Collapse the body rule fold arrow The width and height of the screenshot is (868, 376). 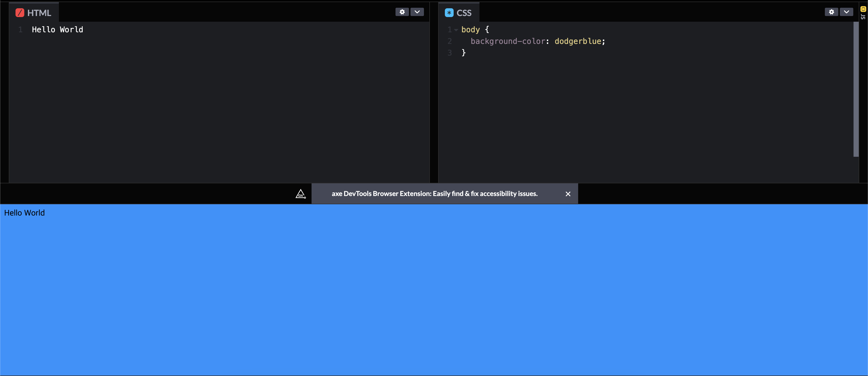456,30
